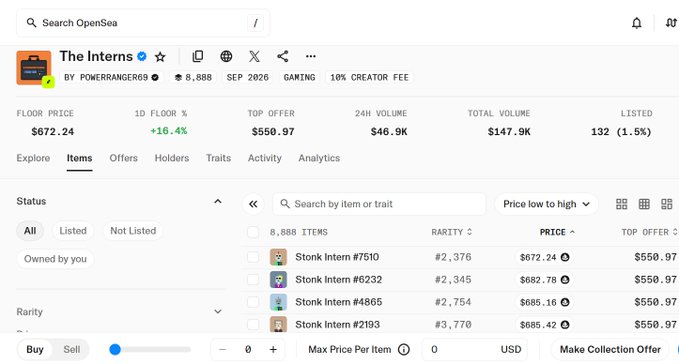Sort by the Rarity column
Image resolution: width=679 pixels, height=364 pixels.
451,232
